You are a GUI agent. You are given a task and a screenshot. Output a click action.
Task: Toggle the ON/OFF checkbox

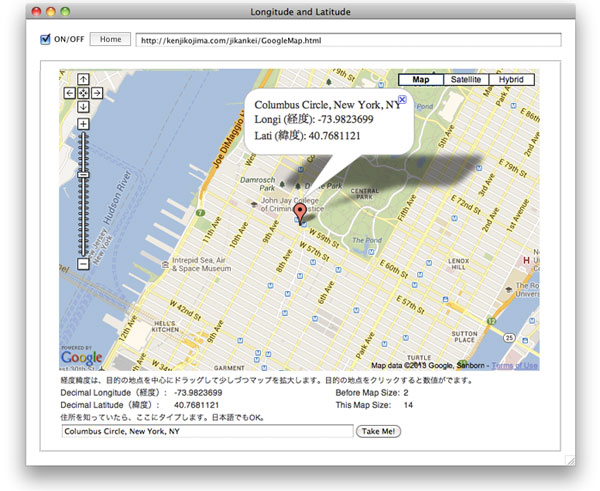click(x=45, y=39)
